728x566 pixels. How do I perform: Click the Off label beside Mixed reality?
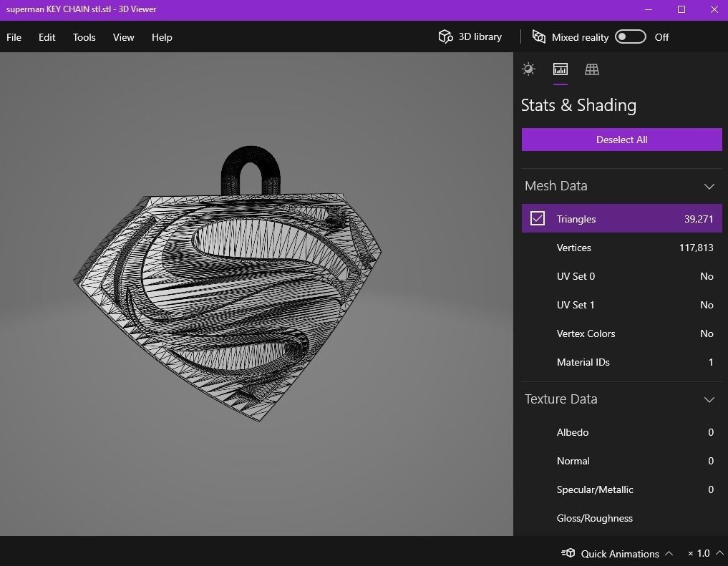661,37
